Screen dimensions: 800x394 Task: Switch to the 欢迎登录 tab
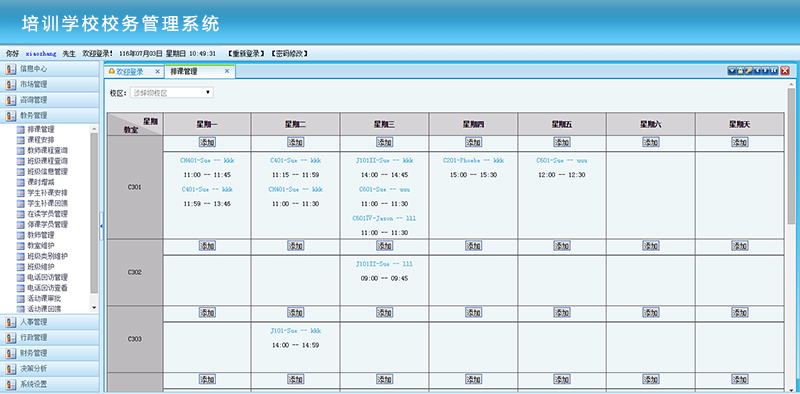pyautogui.click(x=130, y=72)
